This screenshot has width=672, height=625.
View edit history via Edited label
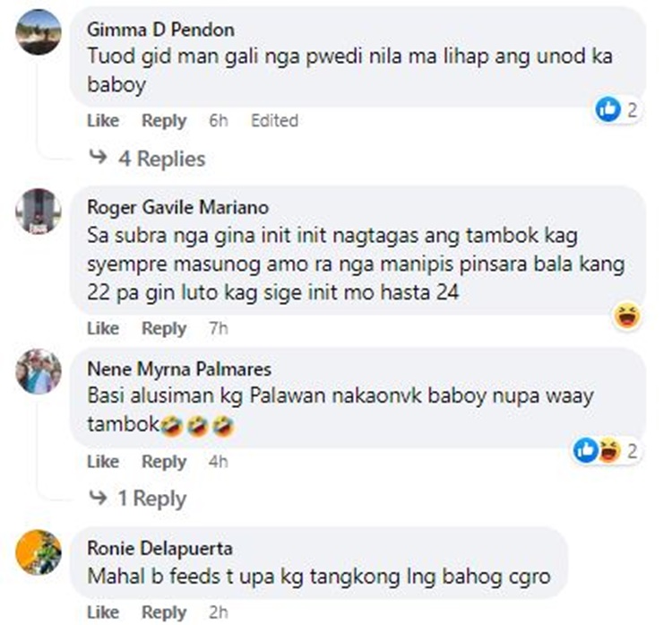tap(274, 120)
